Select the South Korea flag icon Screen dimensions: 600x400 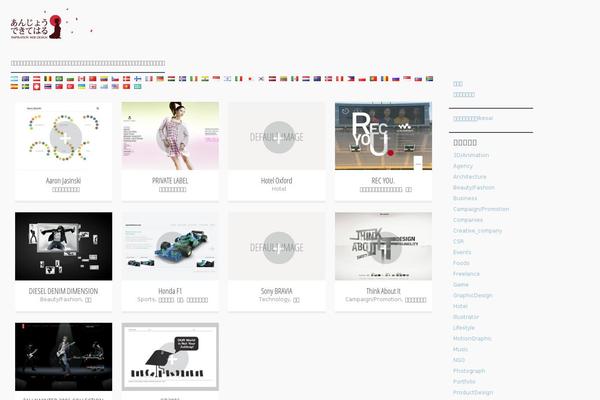261,79
